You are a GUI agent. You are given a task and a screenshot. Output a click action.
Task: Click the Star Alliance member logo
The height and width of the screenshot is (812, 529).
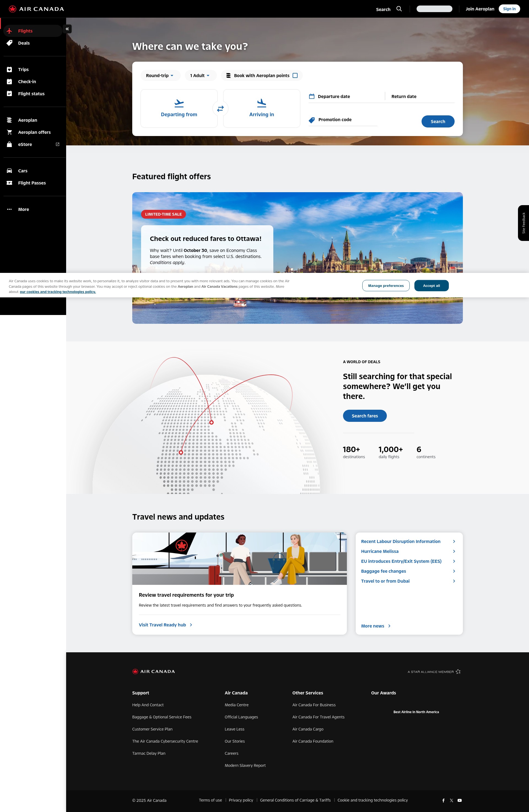(x=434, y=672)
